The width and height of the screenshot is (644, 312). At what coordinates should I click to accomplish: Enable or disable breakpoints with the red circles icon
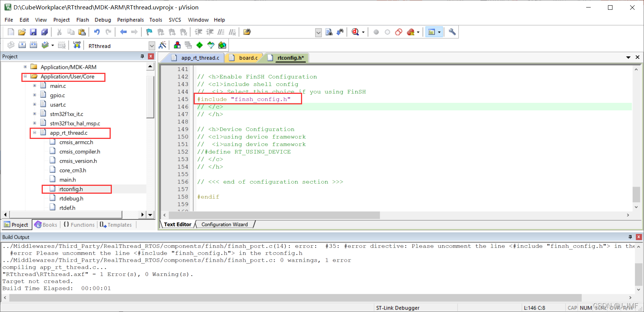click(399, 32)
